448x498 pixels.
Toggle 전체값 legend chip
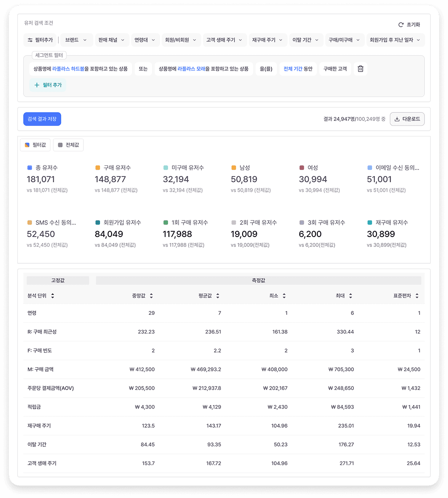click(68, 145)
